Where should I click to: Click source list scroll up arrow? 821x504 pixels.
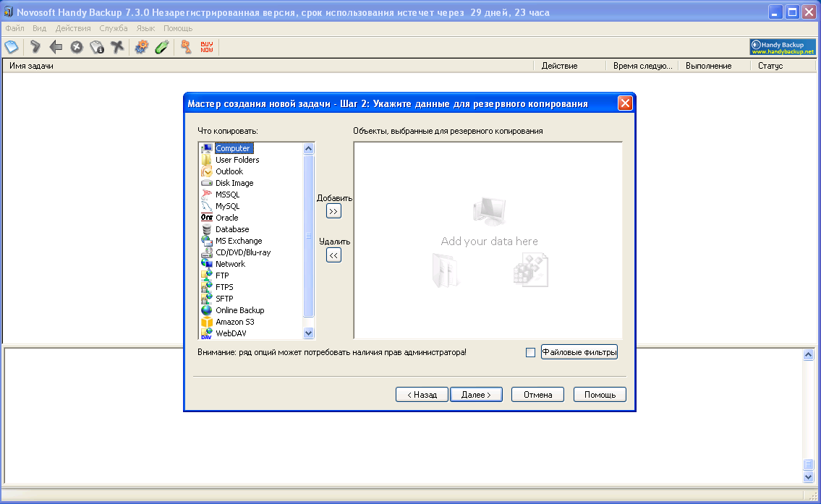(308, 149)
